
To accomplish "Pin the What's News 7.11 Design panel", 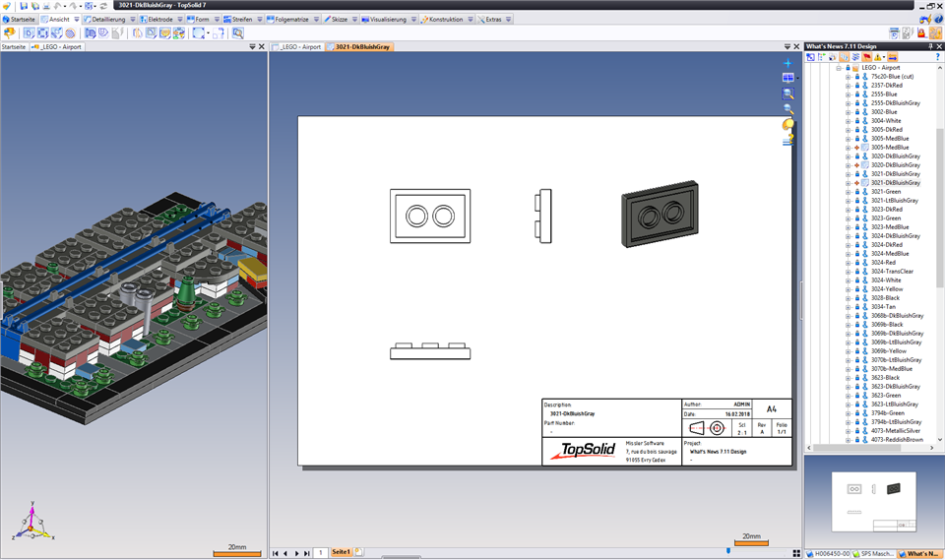I will click(930, 46).
